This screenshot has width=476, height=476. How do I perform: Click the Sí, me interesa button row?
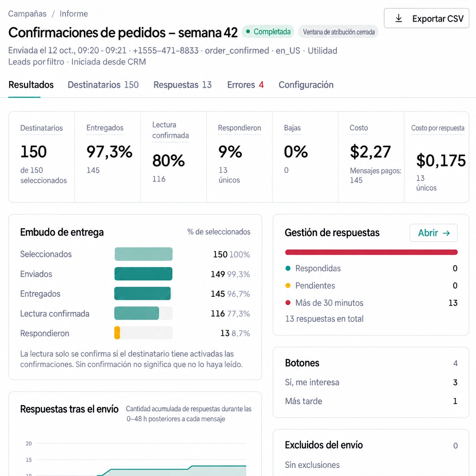[371, 382]
